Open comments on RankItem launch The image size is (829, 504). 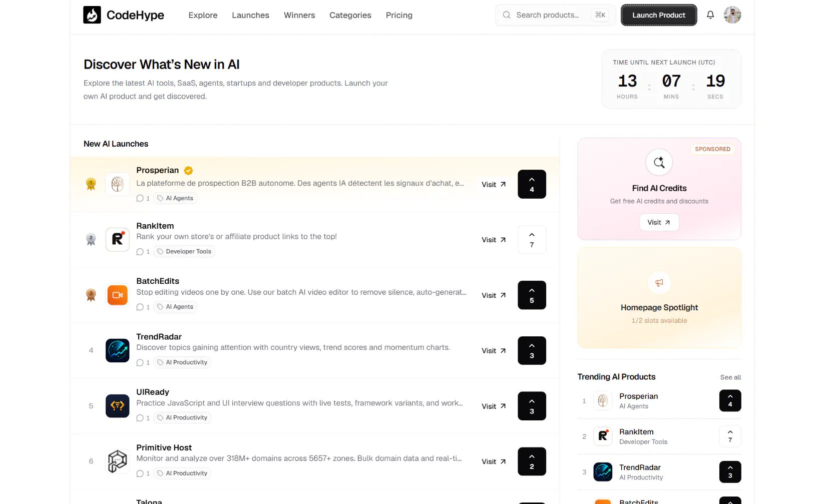[x=143, y=252]
